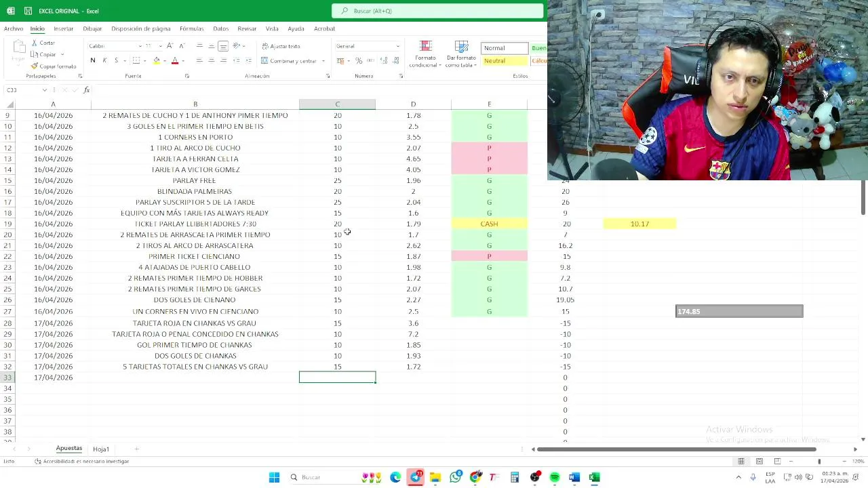Open Windows Start button in taskbar
868x488 pixels.
pos(274,477)
